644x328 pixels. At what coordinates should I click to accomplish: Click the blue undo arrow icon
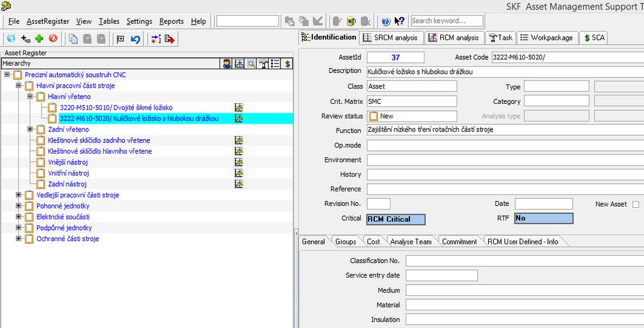click(x=135, y=39)
